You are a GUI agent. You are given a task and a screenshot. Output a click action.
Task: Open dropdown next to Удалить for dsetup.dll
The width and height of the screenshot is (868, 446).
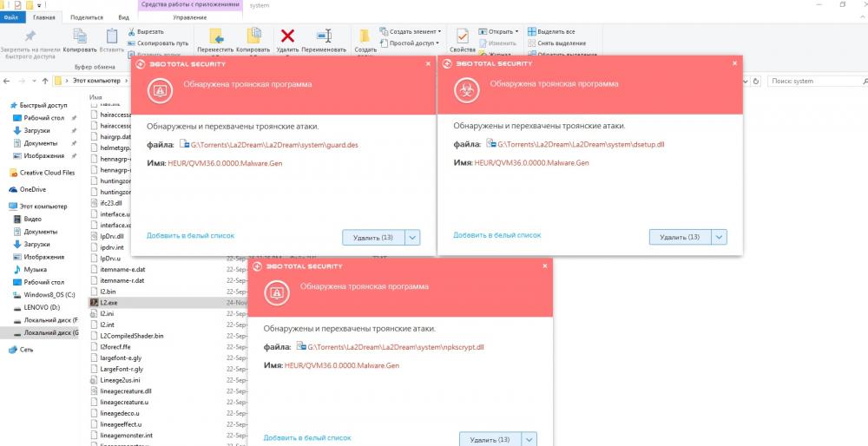(720, 237)
